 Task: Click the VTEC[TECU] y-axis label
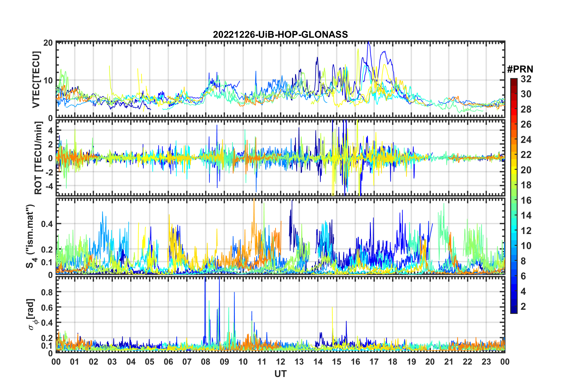pyautogui.click(x=36, y=80)
